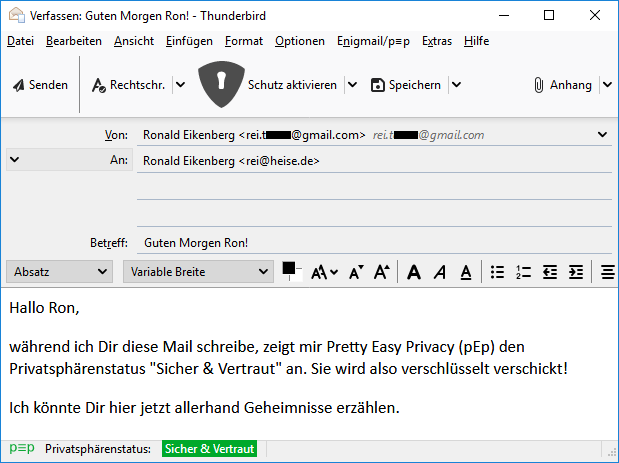Minimize the Thunderbird compose window
Screen dimensions: 619x463
(504, 15)
